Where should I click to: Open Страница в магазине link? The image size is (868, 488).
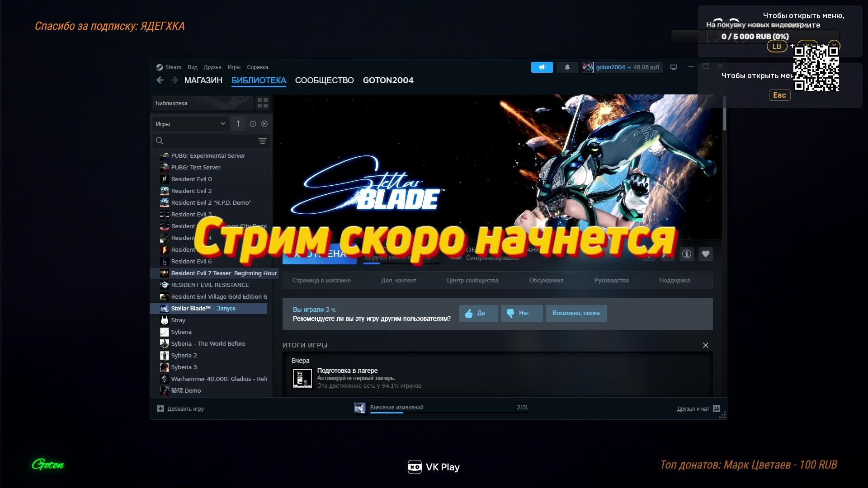[x=321, y=280]
